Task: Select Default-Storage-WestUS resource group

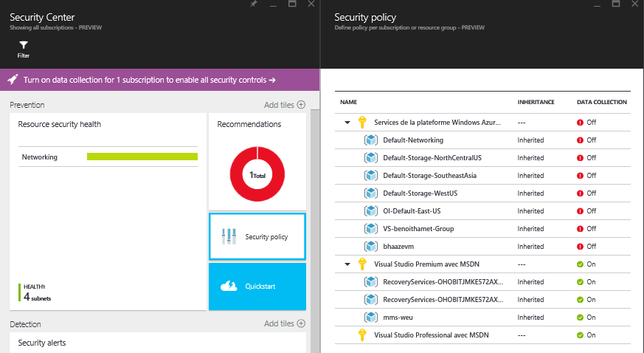Action: click(x=420, y=193)
